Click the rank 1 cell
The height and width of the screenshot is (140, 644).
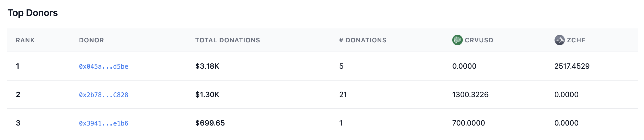coord(18,66)
